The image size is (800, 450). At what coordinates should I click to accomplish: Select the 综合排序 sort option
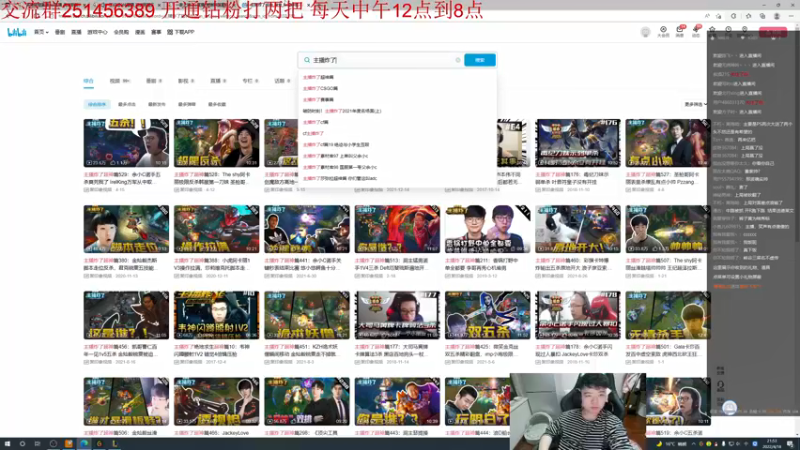click(97, 104)
